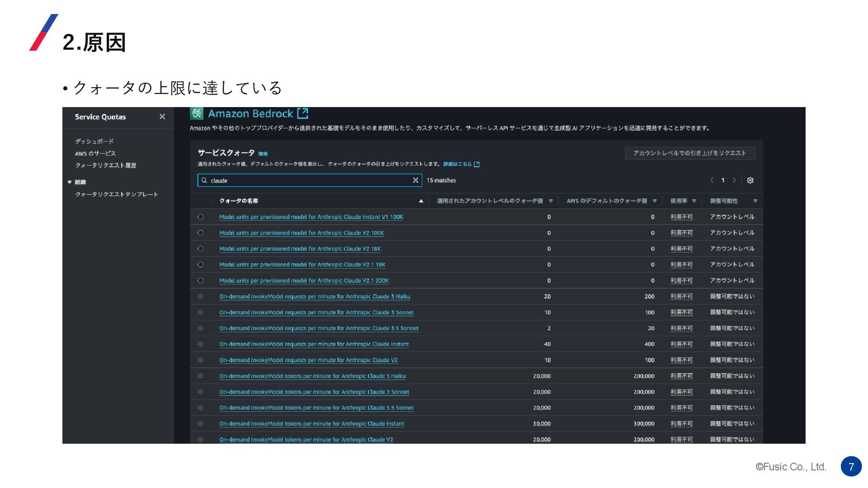The image size is (868, 488).
Task: Click アカウントレベルでの引き上げをリクエスト button
Action: pos(690,153)
